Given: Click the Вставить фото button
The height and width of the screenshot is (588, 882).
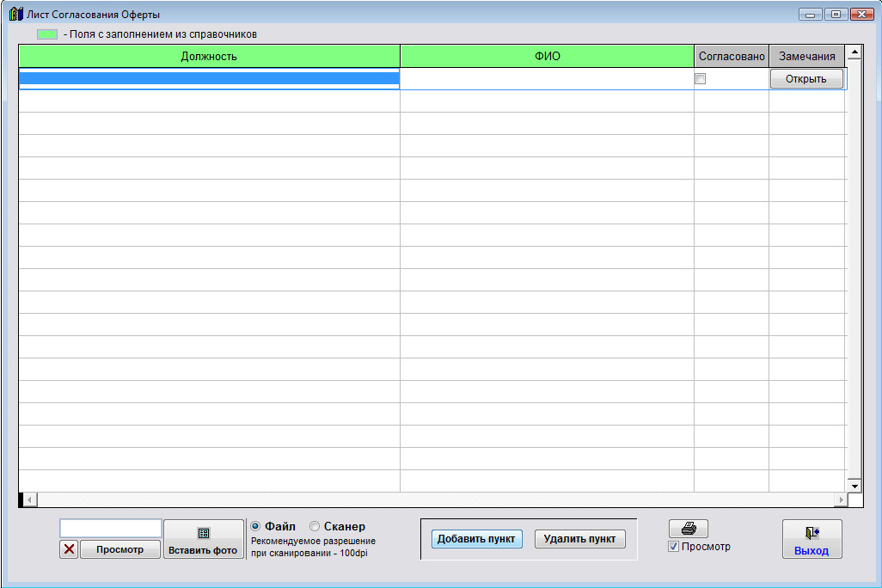Looking at the screenshot, I should 203,539.
